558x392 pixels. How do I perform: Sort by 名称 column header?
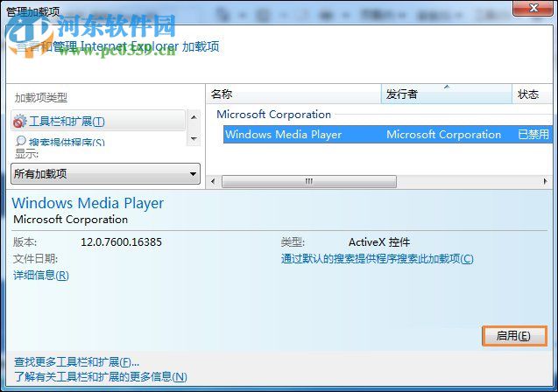pos(293,94)
